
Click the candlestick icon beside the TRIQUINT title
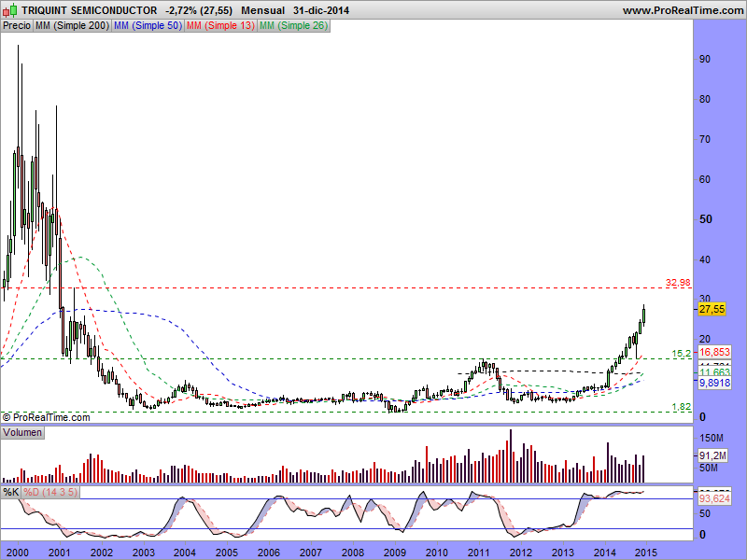point(9,9)
